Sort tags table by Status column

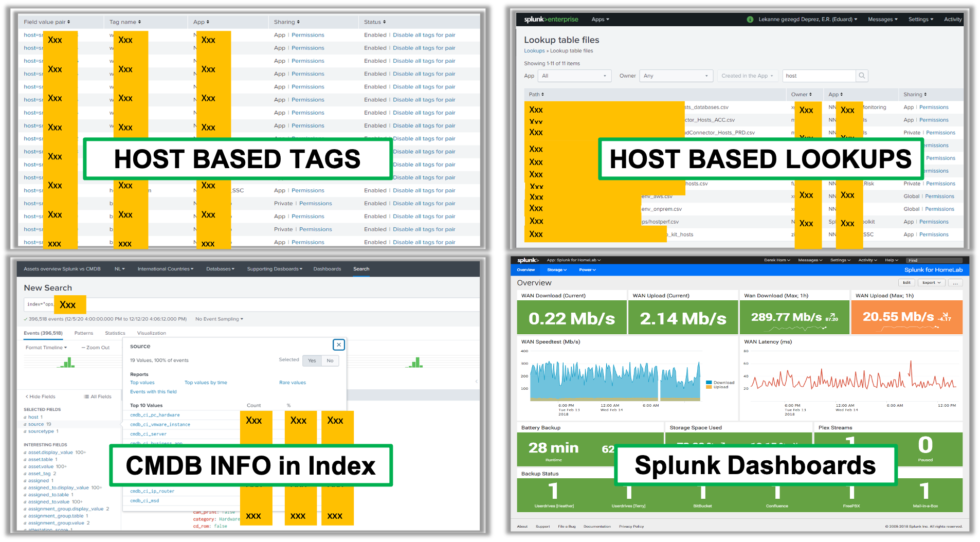tap(375, 22)
